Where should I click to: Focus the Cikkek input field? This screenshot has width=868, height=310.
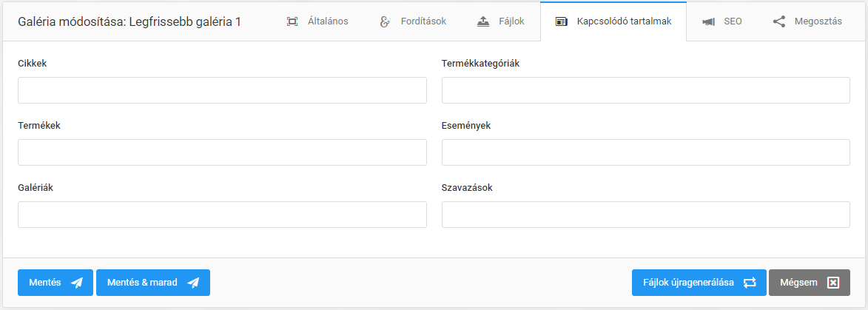222,90
